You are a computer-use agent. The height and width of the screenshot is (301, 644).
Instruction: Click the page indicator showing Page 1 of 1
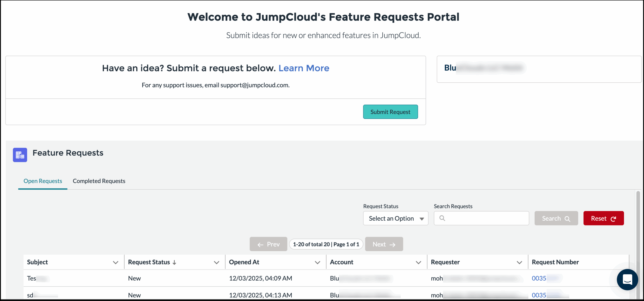coord(326,244)
